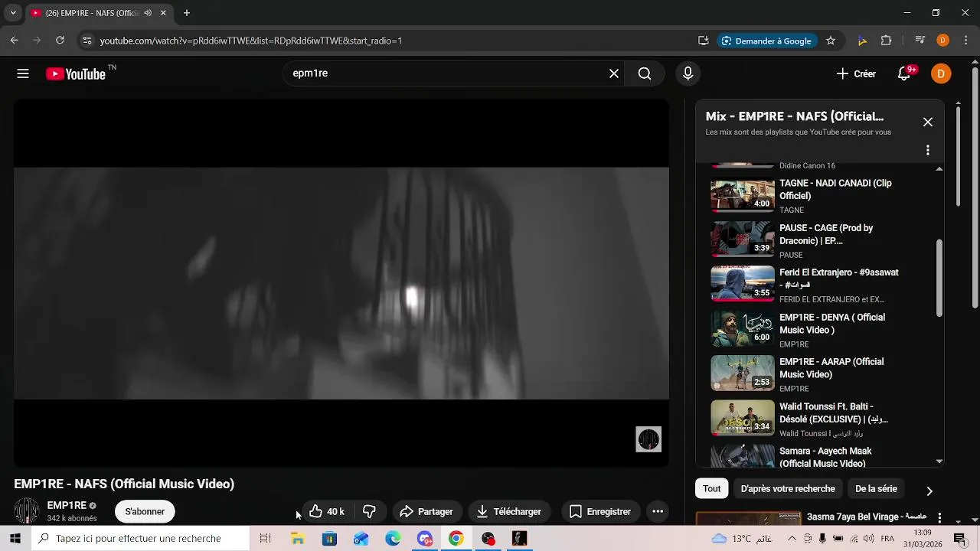Mute the tab via its audio icon
This screenshot has width=980, height=551.
[148, 13]
